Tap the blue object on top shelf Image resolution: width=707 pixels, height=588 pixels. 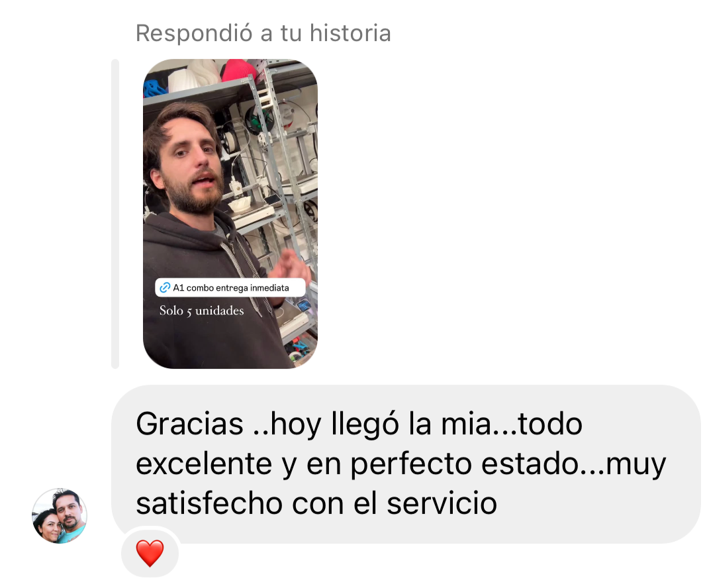pyautogui.click(x=154, y=88)
